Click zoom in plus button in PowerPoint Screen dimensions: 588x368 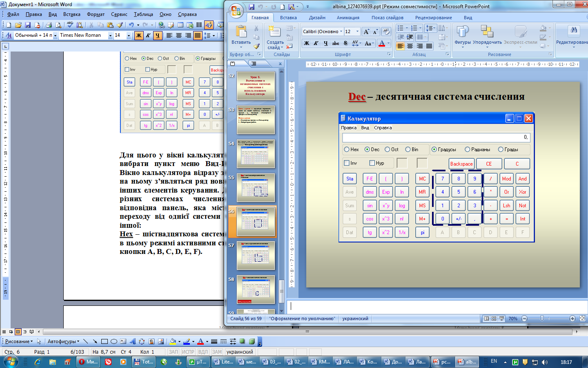(x=572, y=319)
